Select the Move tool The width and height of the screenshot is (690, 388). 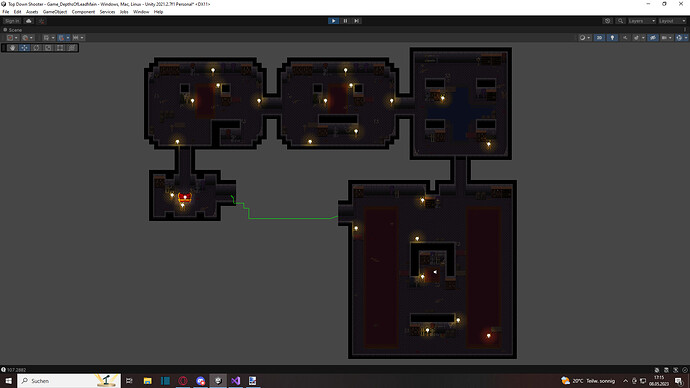pos(24,48)
